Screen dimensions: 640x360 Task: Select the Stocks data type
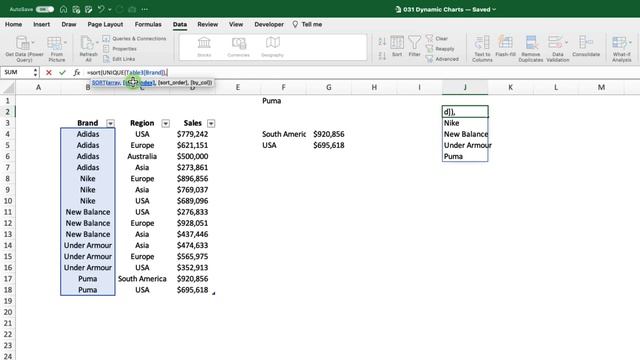pos(204,47)
